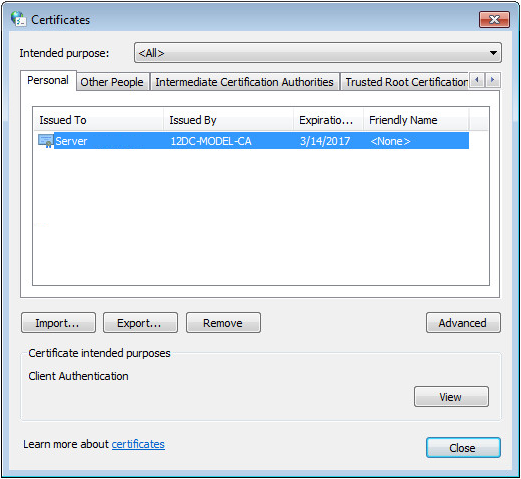Open Intermediate Certification Authorities tab

(244, 82)
